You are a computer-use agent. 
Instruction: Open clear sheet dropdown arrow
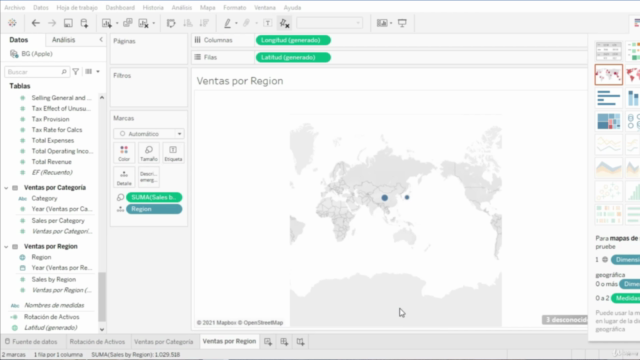pos(153,23)
